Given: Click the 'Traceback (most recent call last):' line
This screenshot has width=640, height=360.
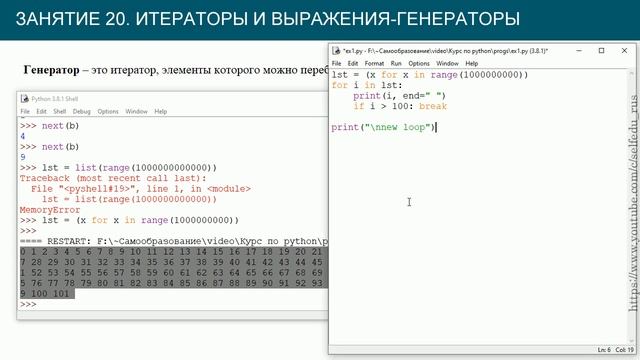Looking at the screenshot, I should coord(113,178).
